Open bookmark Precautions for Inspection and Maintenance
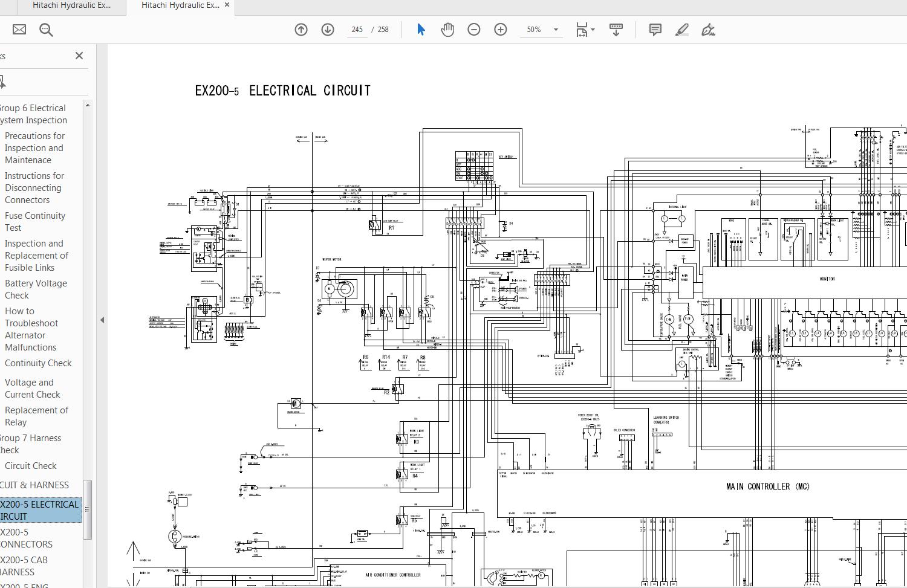907x588 pixels. [35, 148]
